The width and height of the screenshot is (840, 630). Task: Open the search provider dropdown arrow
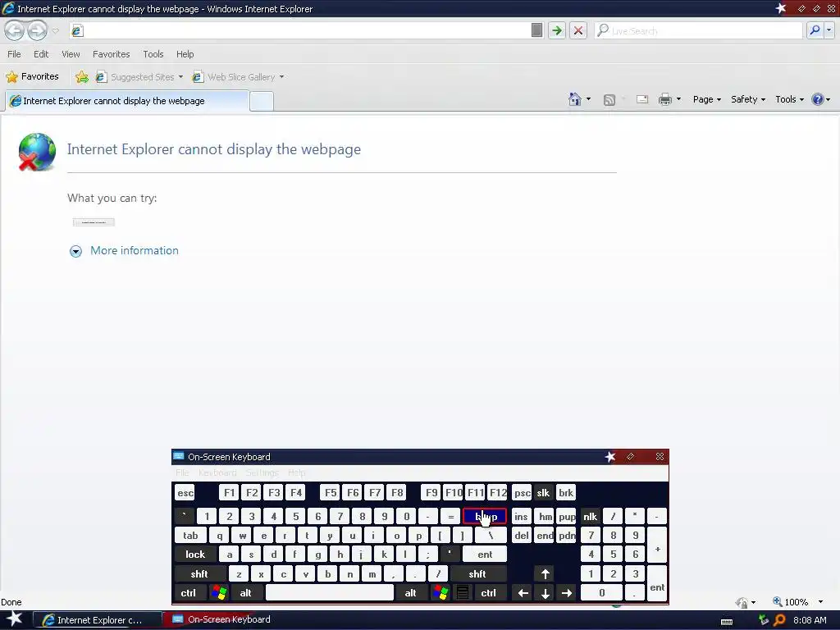(x=829, y=30)
